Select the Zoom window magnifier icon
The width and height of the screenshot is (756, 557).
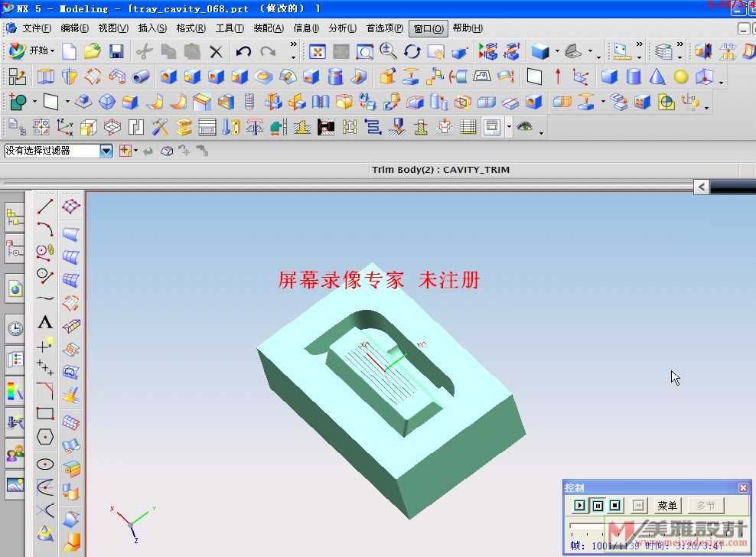pos(365,51)
